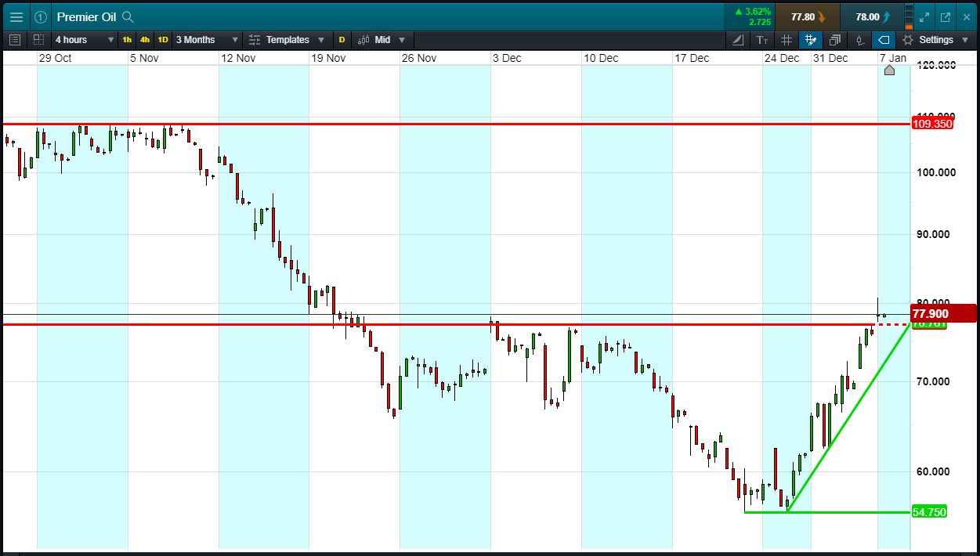This screenshot has height=556, width=980.
Task: Open the Mid price type dropdown
Action: click(382, 39)
